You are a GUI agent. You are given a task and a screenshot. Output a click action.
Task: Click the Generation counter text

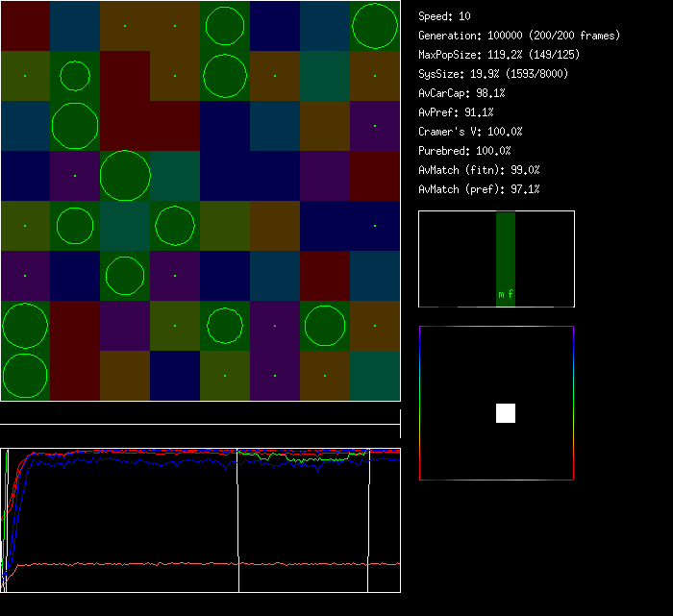519,36
